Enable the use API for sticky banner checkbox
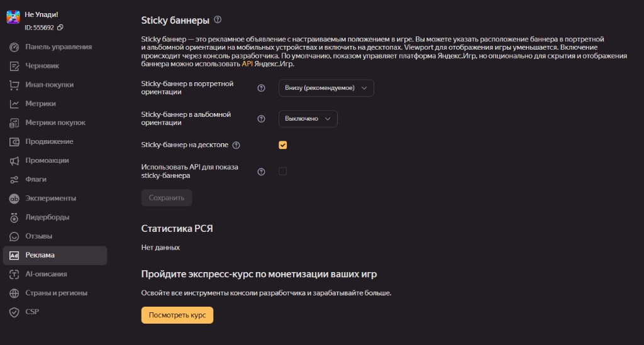This screenshot has height=345, width=644. click(x=282, y=171)
